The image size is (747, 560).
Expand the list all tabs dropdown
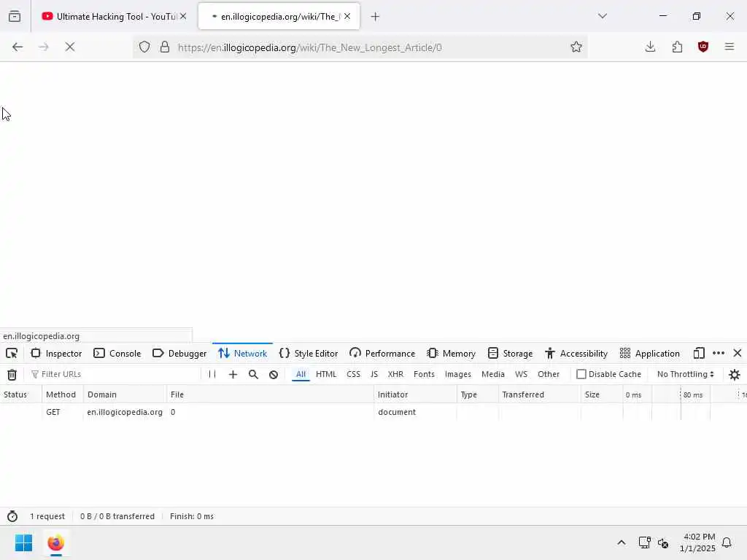click(x=602, y=16)
